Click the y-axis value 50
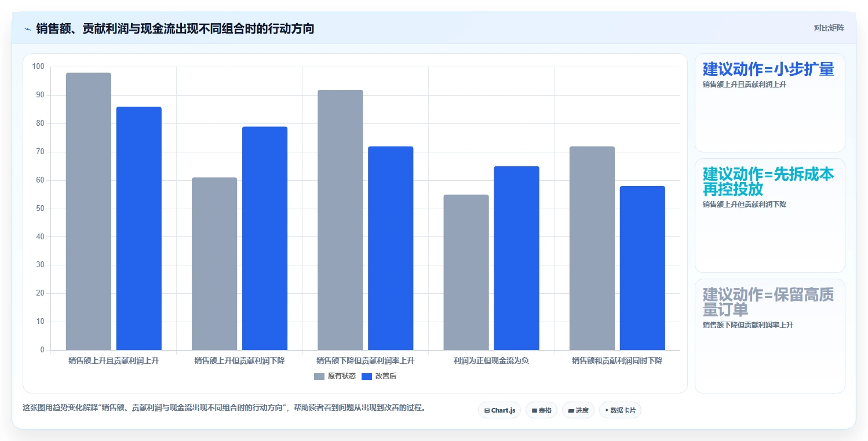The image size is (868, 441). (x=40, y=209)
